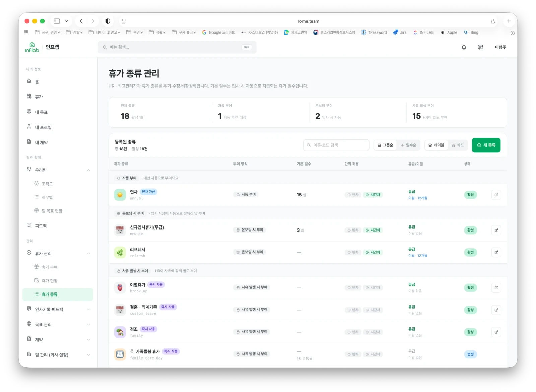The image size is (536, 392).
Task: Open the Google 드라이브 bookmark
Action: click(x=218, y=32)
